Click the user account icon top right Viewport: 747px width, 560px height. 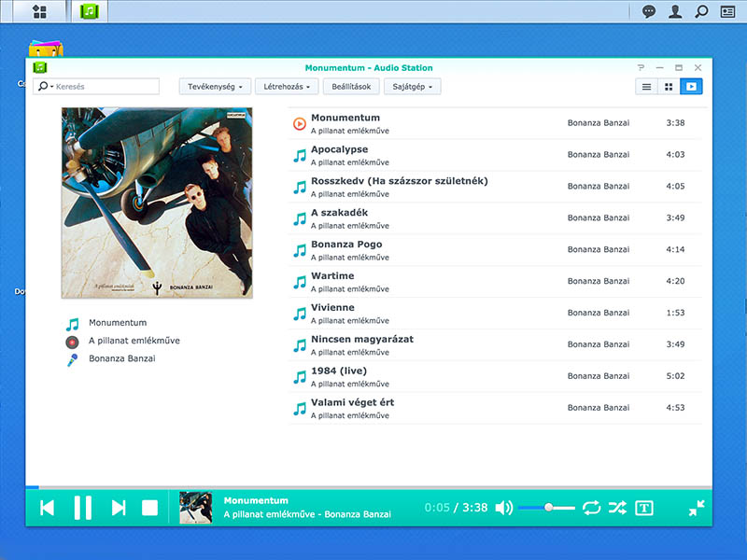click(x=674, y=11)
